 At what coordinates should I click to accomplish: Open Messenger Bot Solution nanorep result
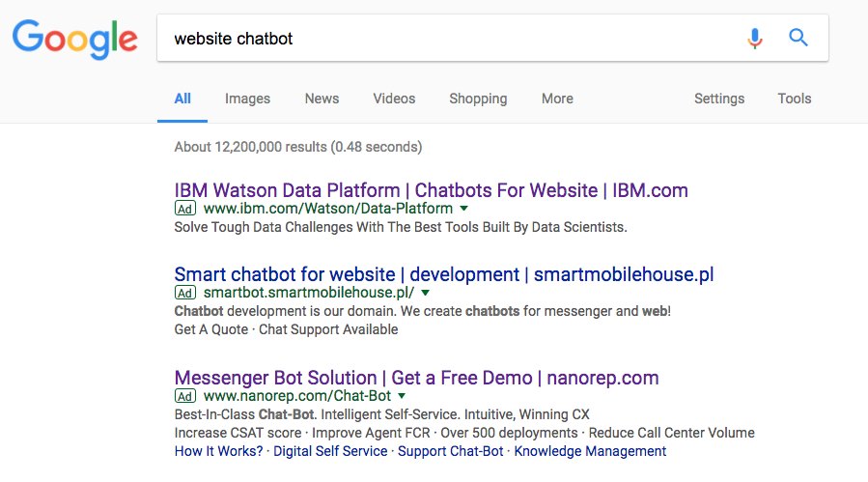pyautogui.click(x=416, y=378)
